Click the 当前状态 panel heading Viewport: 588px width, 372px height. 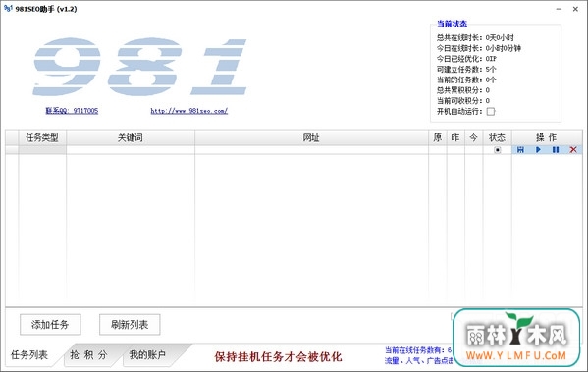[452, 24]
